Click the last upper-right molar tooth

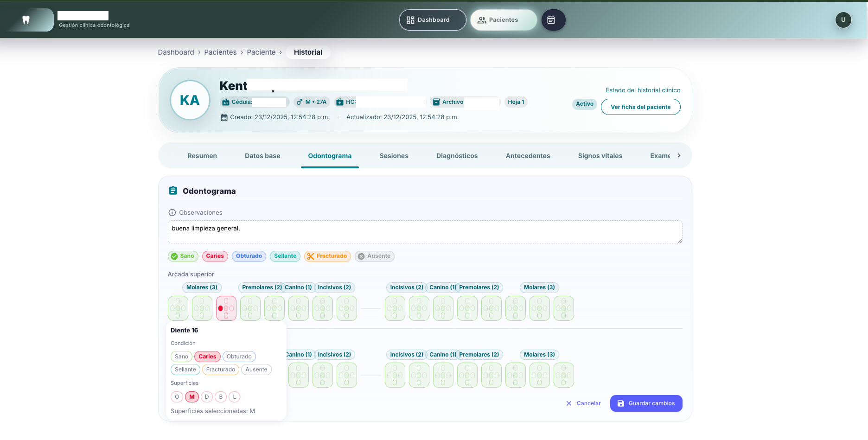(563, 308)
